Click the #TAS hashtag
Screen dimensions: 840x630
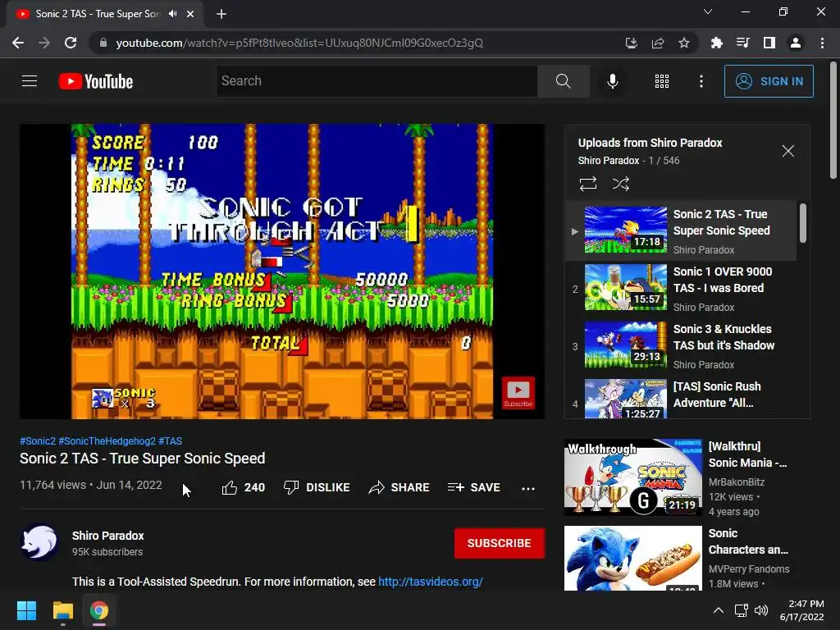click(x=171, y=441)
